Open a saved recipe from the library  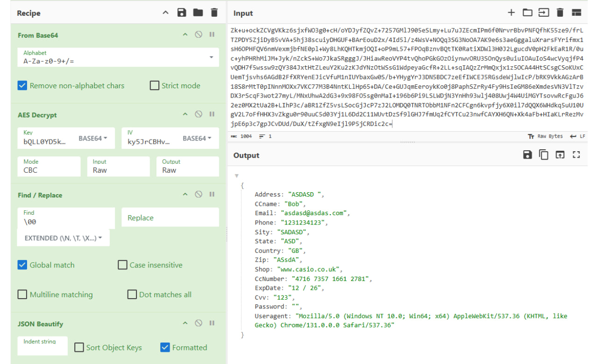(x=198, y=13)
